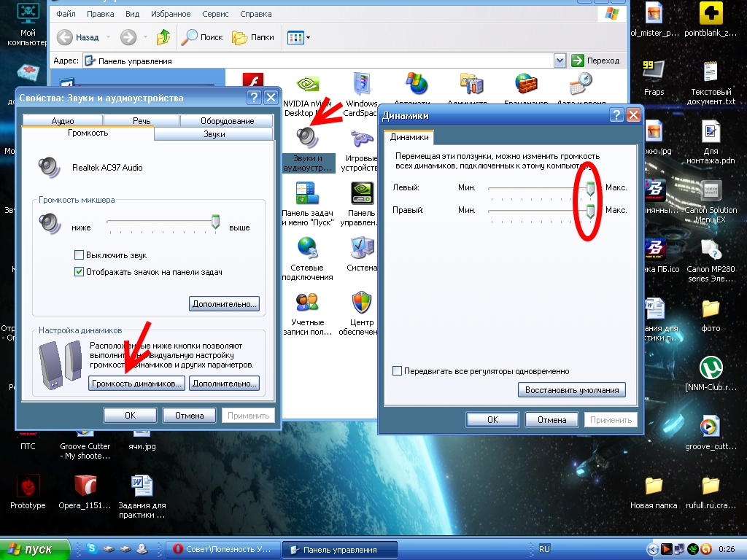Open the Fraps desktop shortcut
Image resolution: width=747 pixels, height=560 pixels.
coord(654,77)
